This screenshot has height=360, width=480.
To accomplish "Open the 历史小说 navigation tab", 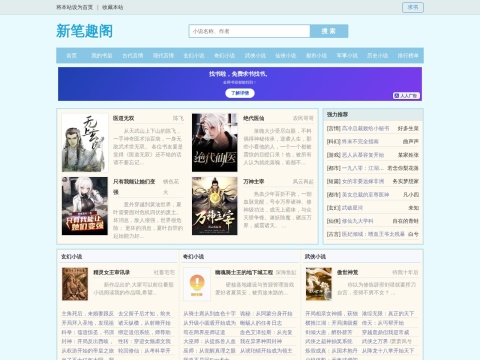I will (378, 56).
